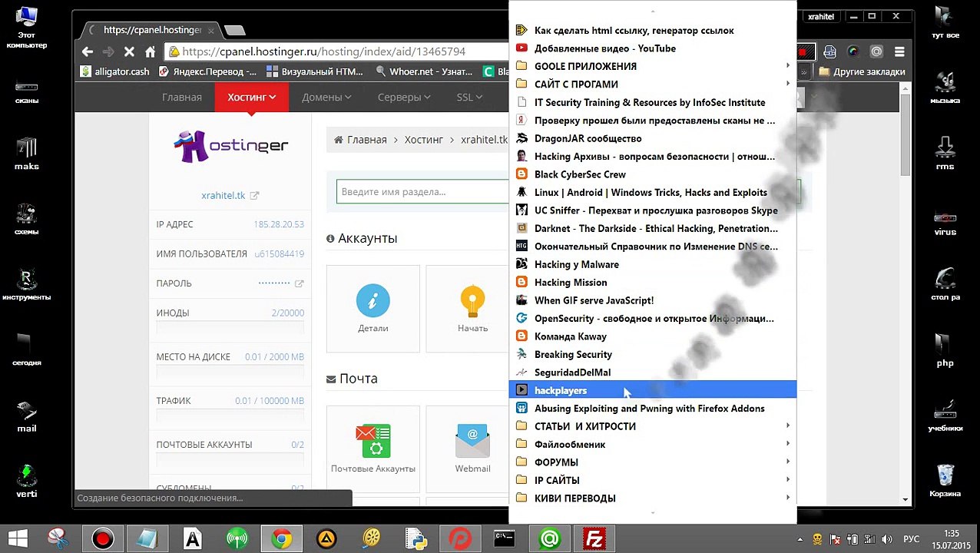This screenshot has height=553, width=980.
Task: Open the Python taskbar icon
Action: [416, 538]
